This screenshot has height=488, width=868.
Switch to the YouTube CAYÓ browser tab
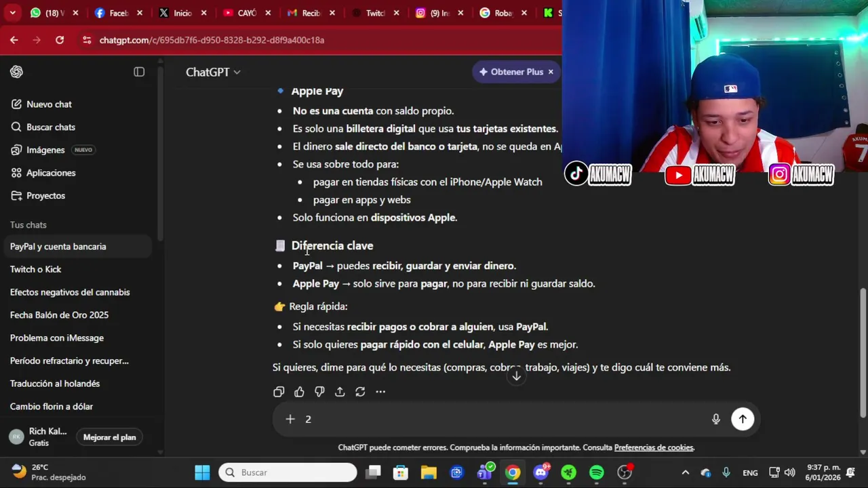(x=247, y=13)
